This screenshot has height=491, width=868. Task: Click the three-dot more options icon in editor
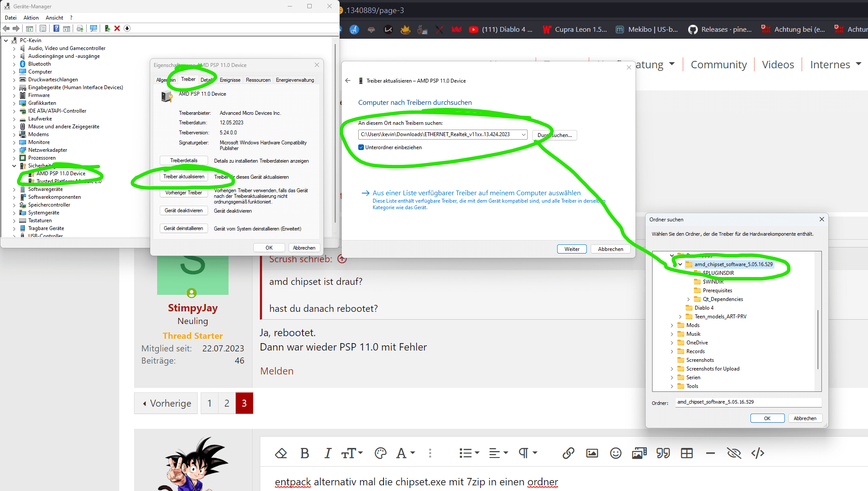point(430,453)
